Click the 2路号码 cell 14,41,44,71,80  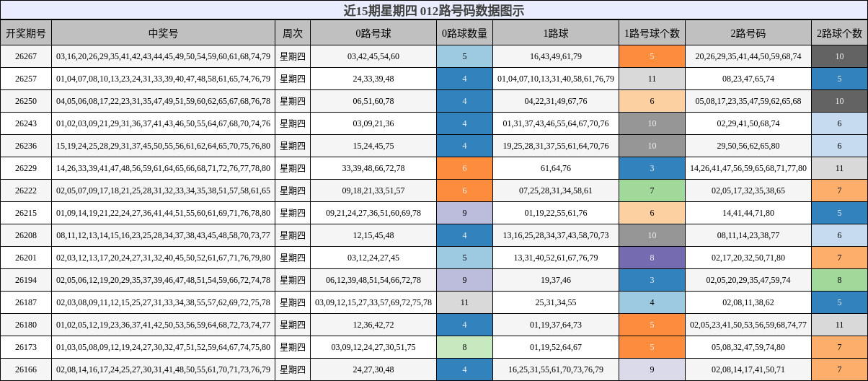(x=748, y=213)
